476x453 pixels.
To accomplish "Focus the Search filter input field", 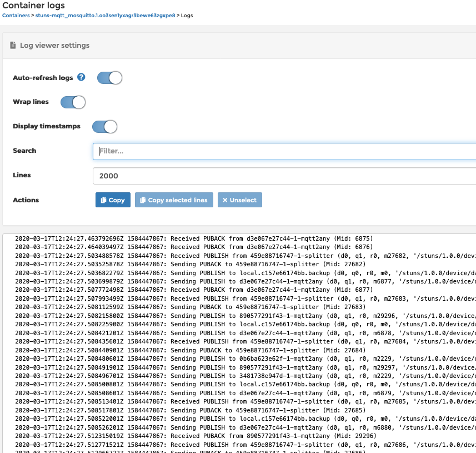I will (x=284, y=151).
